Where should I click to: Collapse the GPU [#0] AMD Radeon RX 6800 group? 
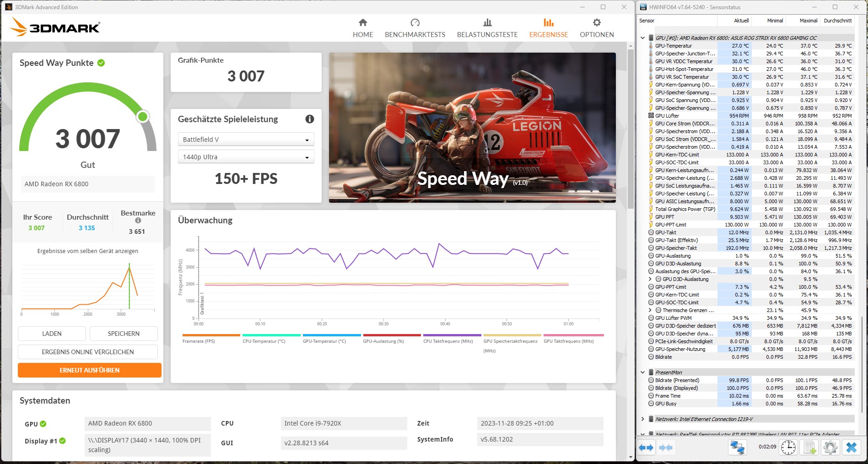(x=643, y=38)
